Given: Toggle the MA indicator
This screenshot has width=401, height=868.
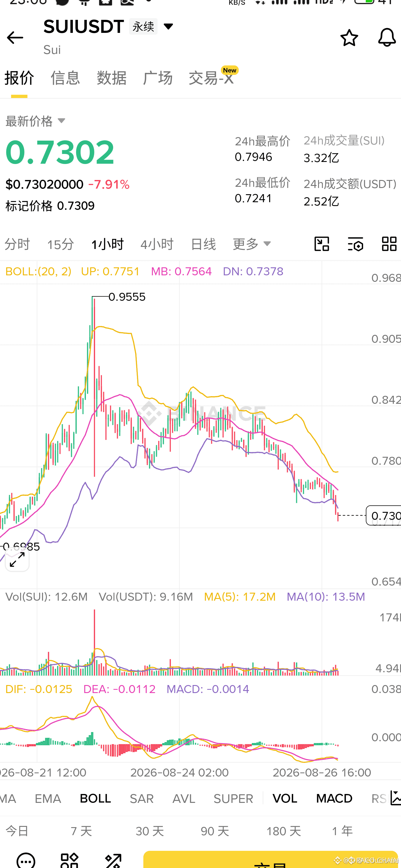Looking at the screenshot, I should 8,799.
